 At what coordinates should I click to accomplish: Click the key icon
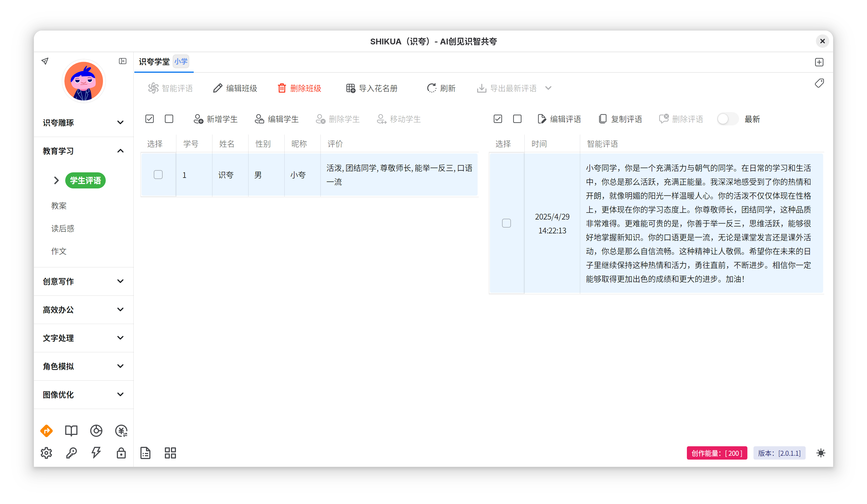pyautogui.click(x=71, y=453)
